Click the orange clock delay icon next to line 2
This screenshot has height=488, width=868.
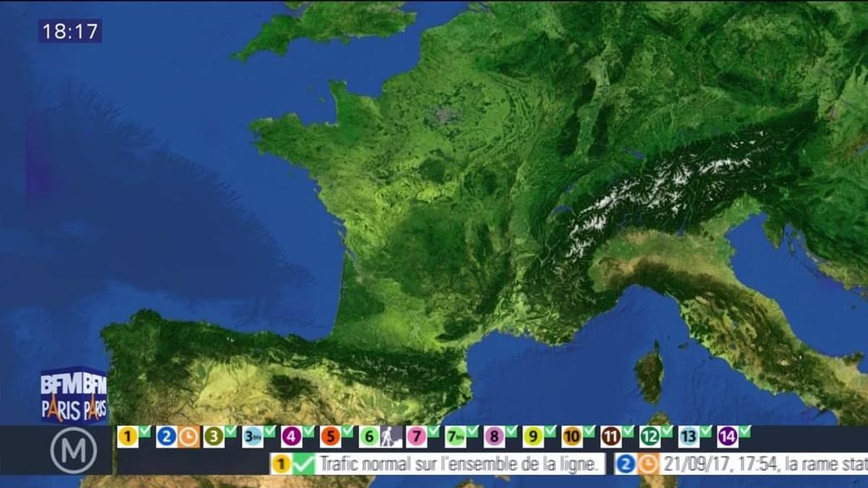click(x=189, y=436)
